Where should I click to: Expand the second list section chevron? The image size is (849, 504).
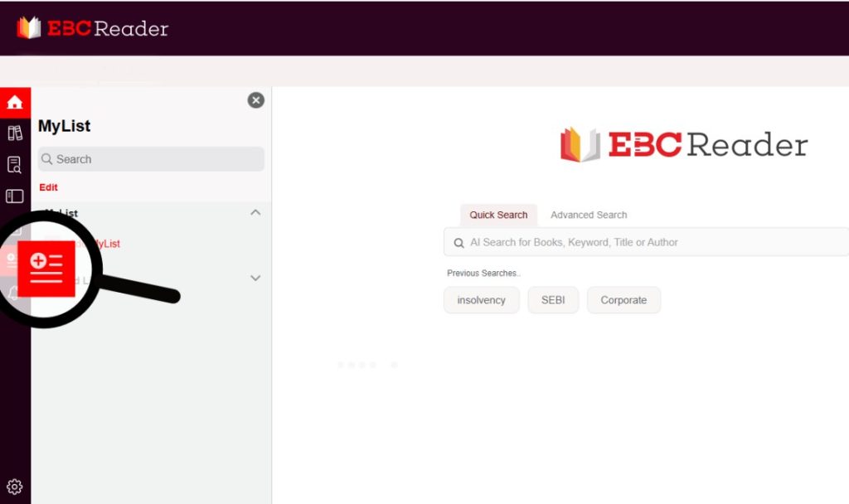pyautogui.click(x=255, y=279)
